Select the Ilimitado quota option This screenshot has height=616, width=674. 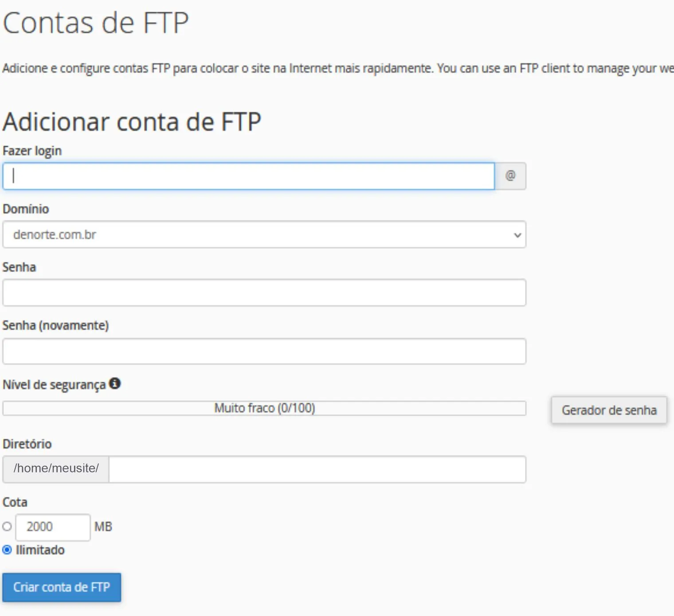(7, 550)
